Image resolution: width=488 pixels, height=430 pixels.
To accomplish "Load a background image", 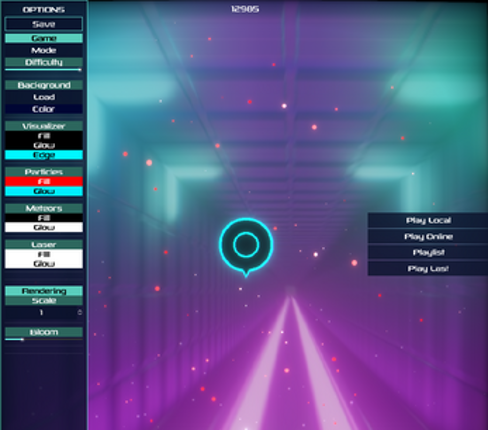I will click(x=44, y=97).
